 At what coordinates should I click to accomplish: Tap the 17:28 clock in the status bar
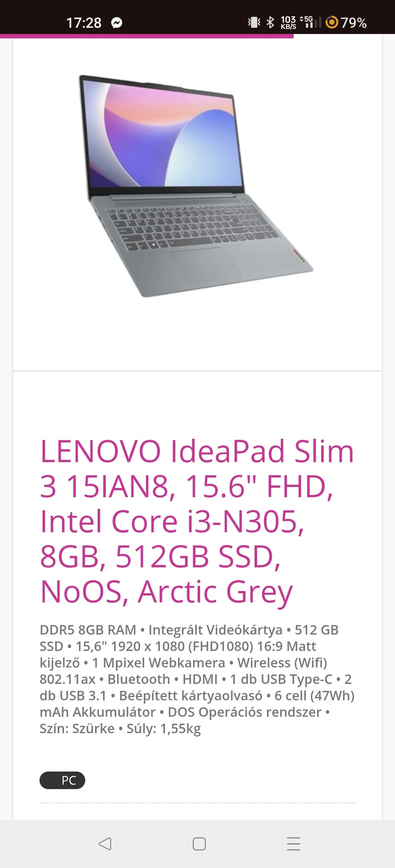click(84, 22)
